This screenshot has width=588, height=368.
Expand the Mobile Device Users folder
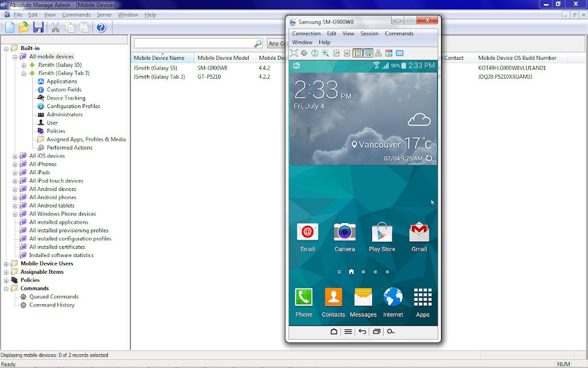[6, 264]
